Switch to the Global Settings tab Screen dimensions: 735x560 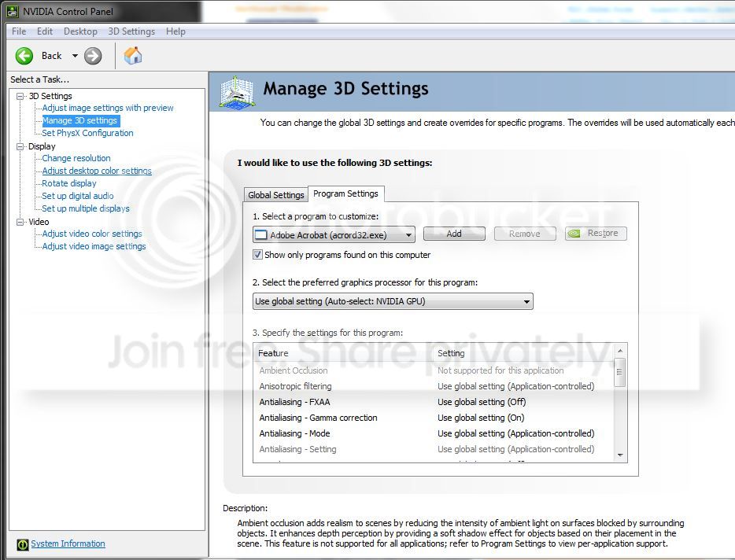click(275, 195)
